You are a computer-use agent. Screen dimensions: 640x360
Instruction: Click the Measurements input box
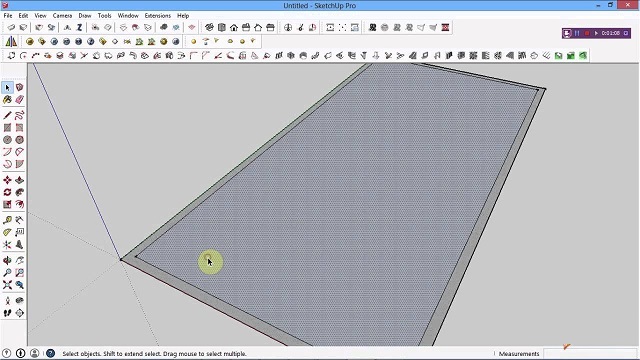590,353
